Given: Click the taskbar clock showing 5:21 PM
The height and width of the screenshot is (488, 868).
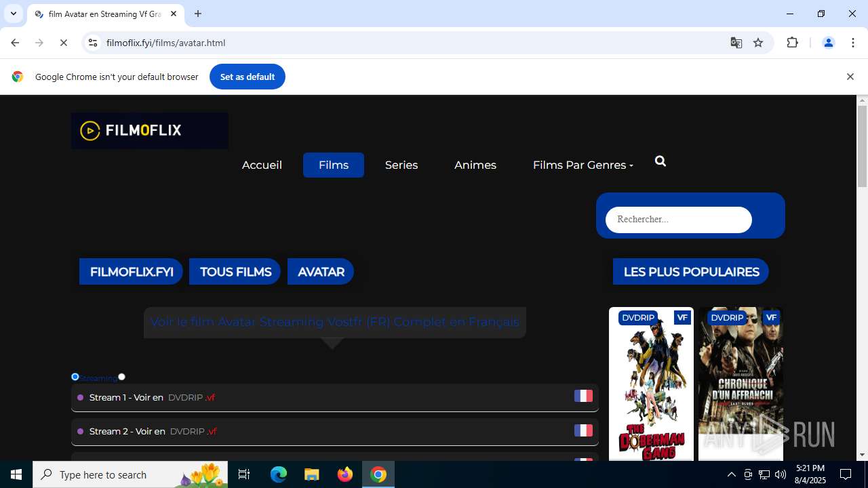Looking at the screenshot, I should coord(810,474).
